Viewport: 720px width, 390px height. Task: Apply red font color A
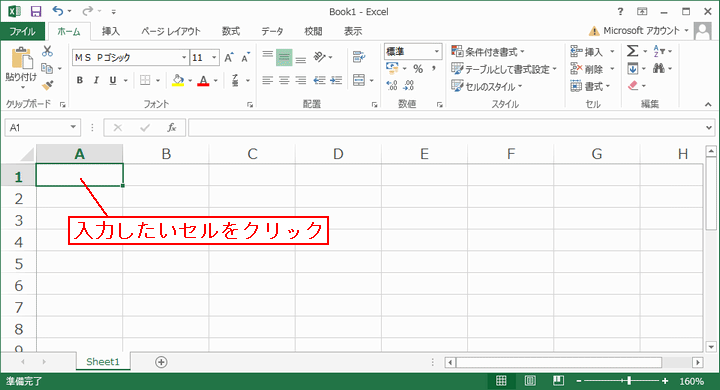203,81
